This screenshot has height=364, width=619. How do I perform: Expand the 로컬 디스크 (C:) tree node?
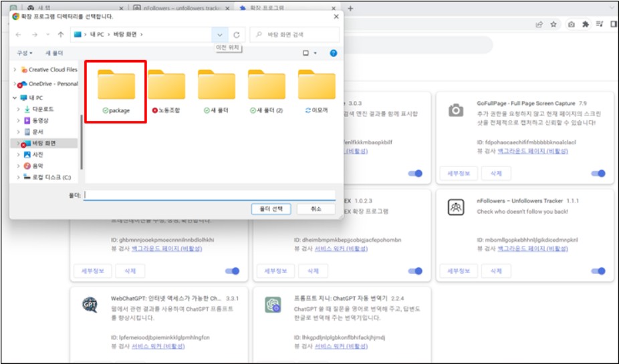point(18,177)
